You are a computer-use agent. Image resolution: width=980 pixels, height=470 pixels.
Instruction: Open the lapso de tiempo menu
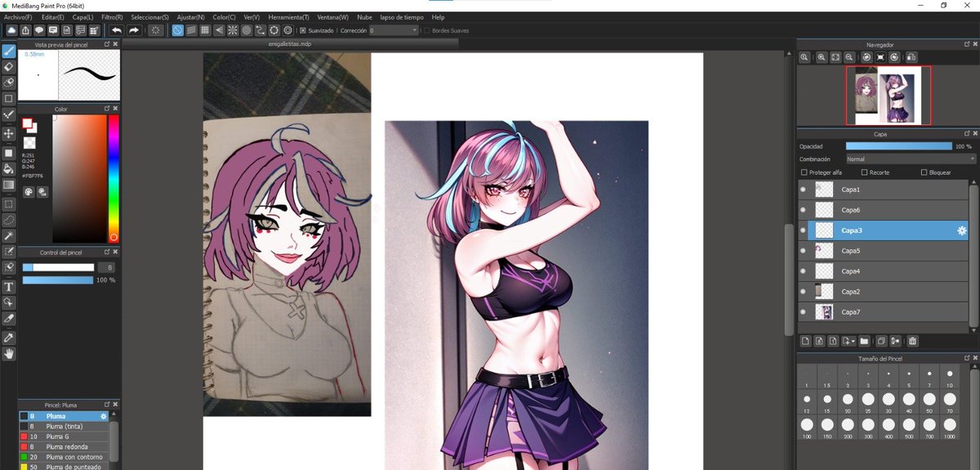tap(400, 16)
